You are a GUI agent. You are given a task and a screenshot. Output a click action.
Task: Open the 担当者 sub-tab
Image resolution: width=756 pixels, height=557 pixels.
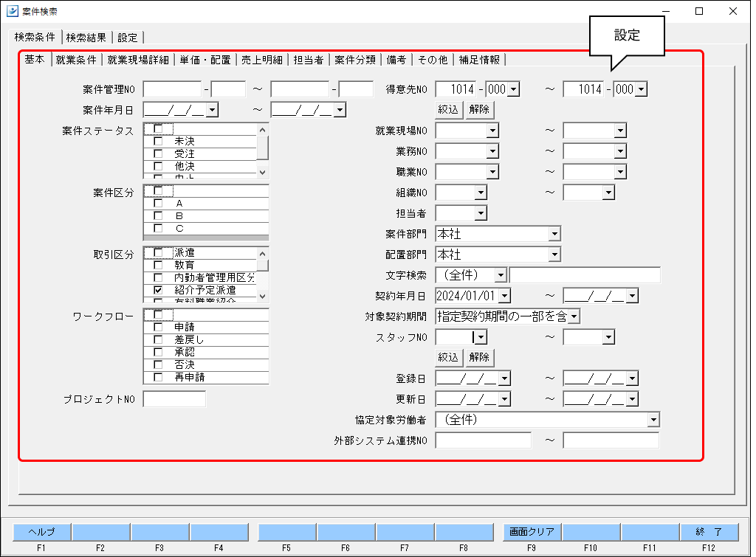pos(308,60)
